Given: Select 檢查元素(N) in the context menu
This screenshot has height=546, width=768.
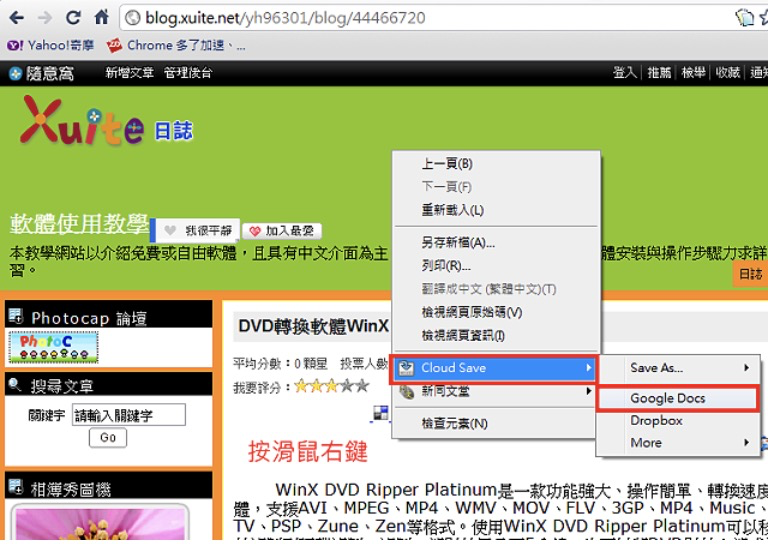Looking at the screenshot, I should [496, 424].
